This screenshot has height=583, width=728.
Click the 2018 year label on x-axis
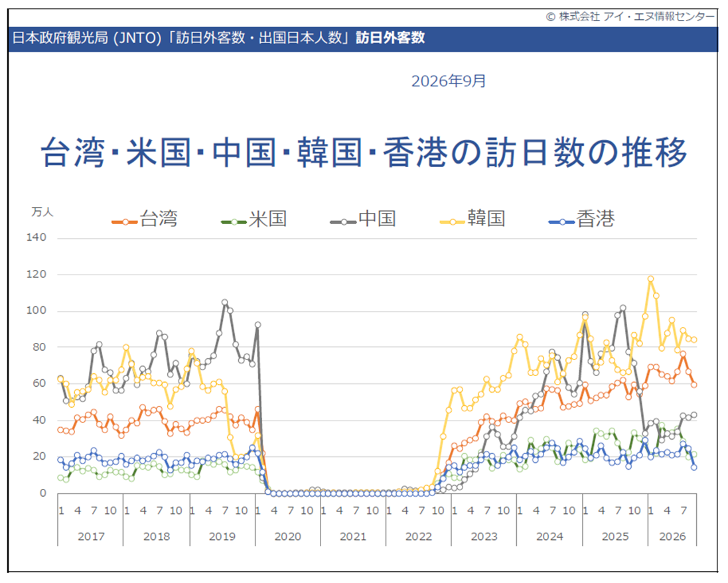click(x=157, y=537)
